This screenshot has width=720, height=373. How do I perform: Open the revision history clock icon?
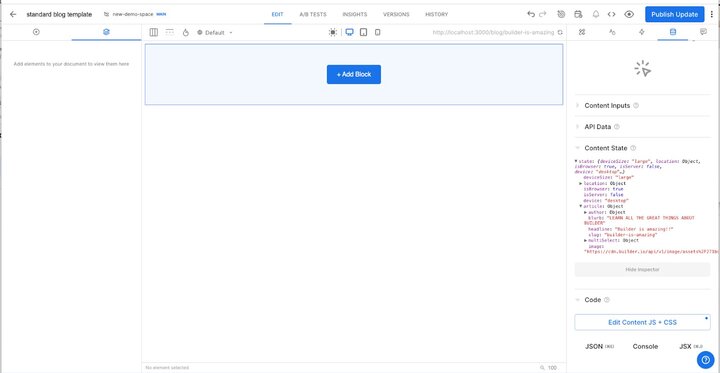561,14
